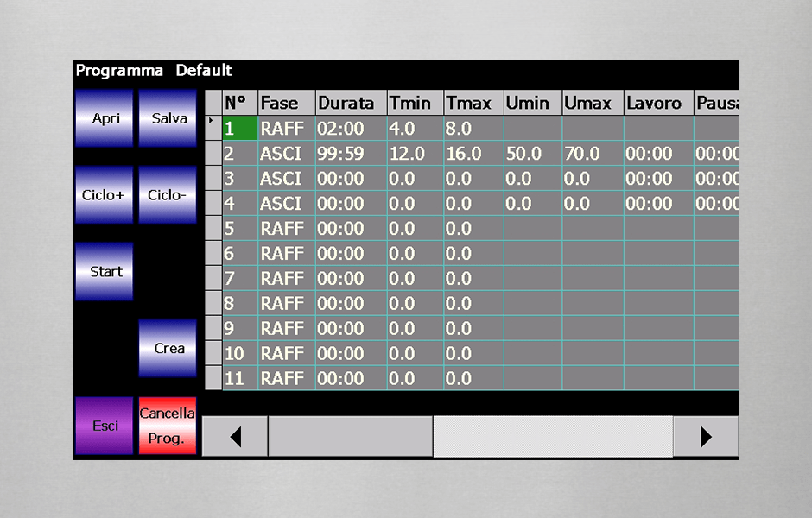Viewport: 812px width, 518px height.
Task: Select Umax cell 0.0 in row 4
Action: (593, 204)
